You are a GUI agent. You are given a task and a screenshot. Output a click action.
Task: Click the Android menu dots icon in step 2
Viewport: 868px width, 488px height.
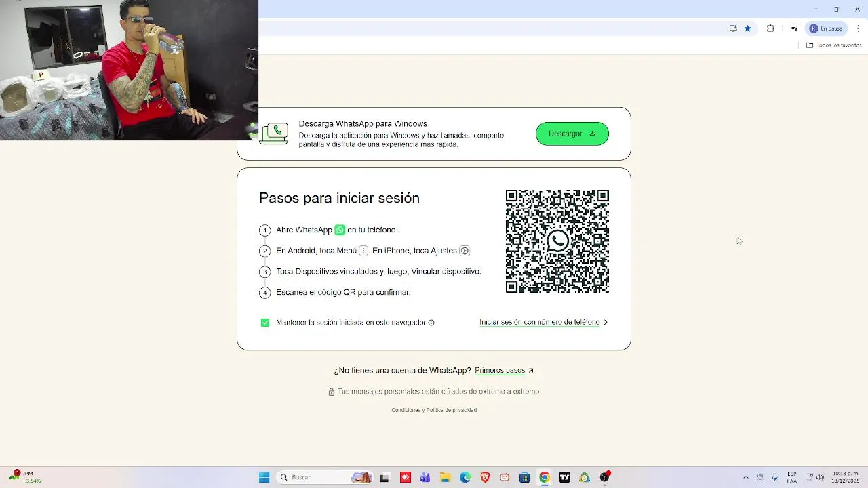pos(363,251)
